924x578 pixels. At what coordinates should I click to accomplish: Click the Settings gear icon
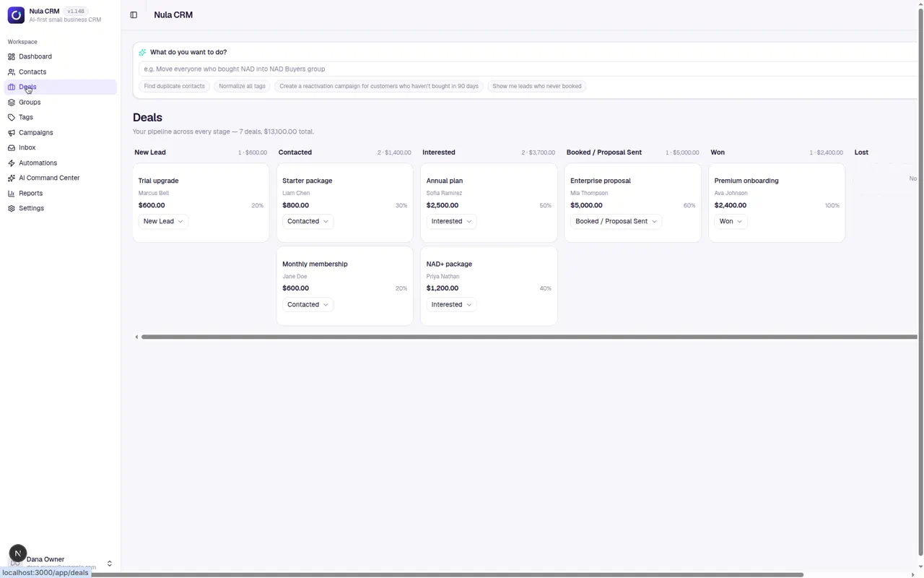pos(12,208)
